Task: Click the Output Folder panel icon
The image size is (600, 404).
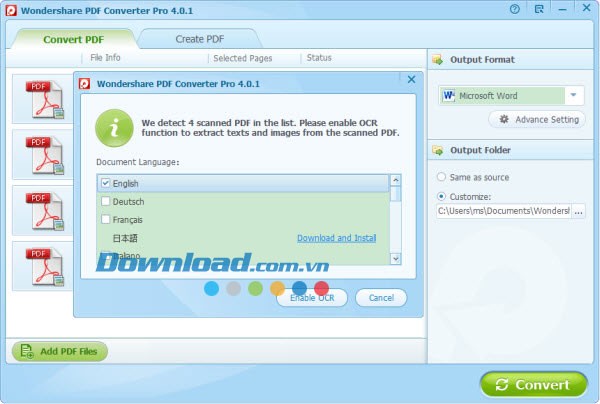Action: 437,150
